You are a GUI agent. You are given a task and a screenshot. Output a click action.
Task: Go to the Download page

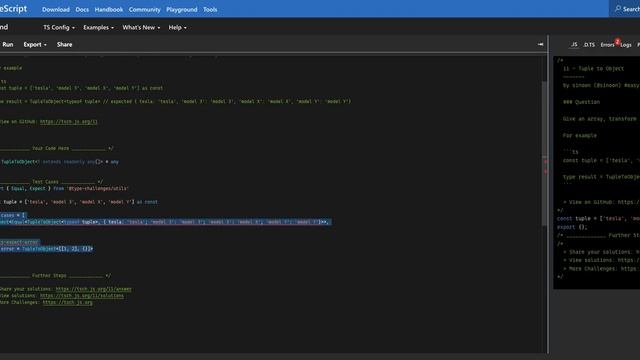56,9
